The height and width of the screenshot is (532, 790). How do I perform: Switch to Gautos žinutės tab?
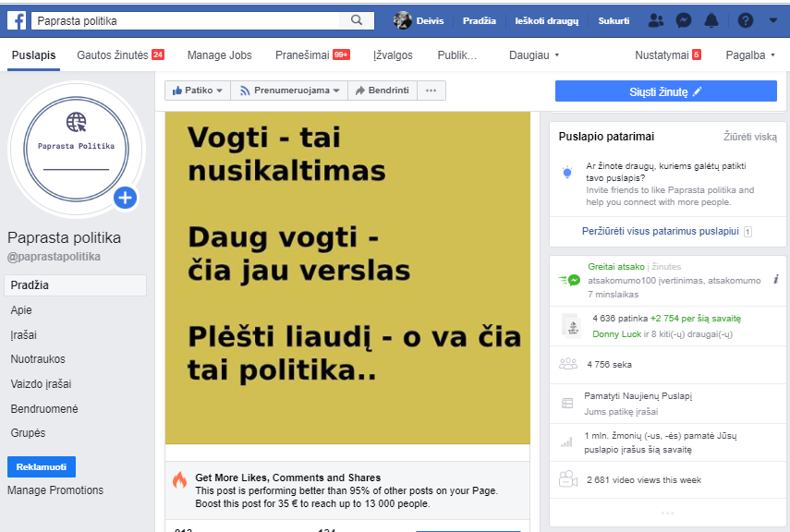click(120, 55)
